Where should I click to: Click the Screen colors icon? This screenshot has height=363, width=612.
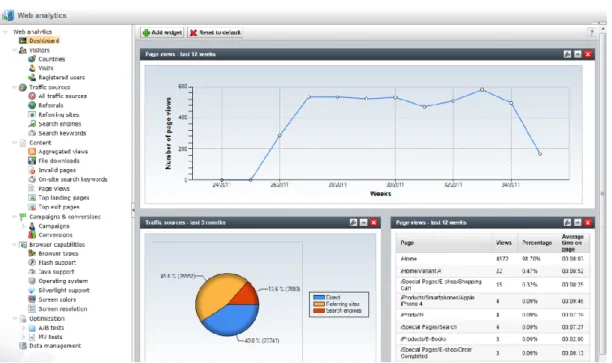[x=32, y=299]
